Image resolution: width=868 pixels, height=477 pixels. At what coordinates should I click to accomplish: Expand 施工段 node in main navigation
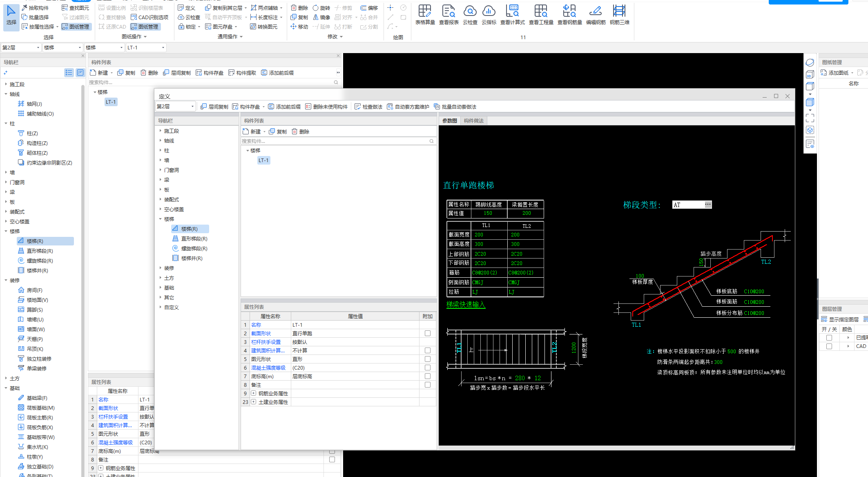(x=6, y=85)
